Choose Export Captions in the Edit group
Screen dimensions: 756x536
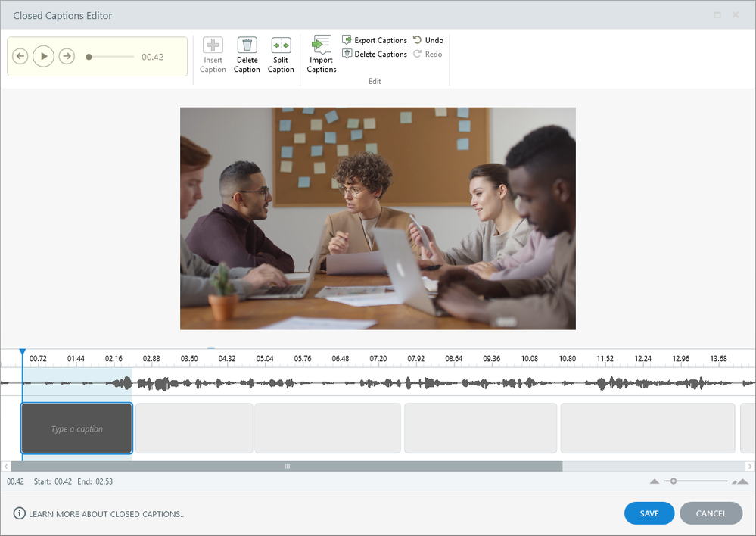tap(375, 40)
